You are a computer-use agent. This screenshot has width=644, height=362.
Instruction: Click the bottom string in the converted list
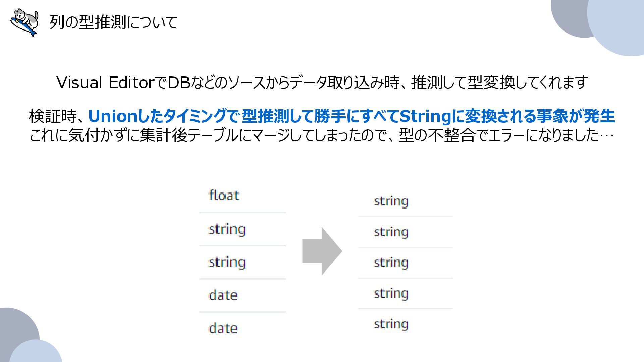391,324
